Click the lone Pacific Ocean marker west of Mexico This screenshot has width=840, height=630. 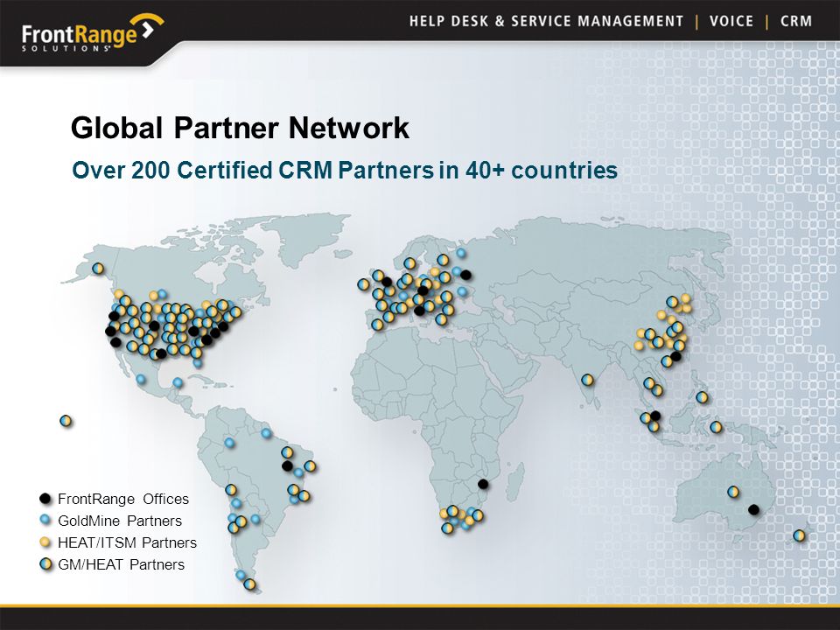click(66, 421)
